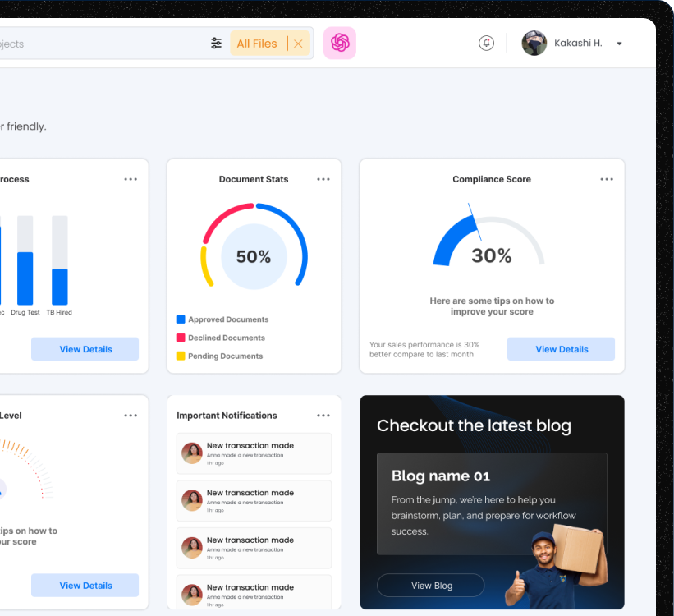
Task: Open Document Stats three-dot menu
Action: 323,179
